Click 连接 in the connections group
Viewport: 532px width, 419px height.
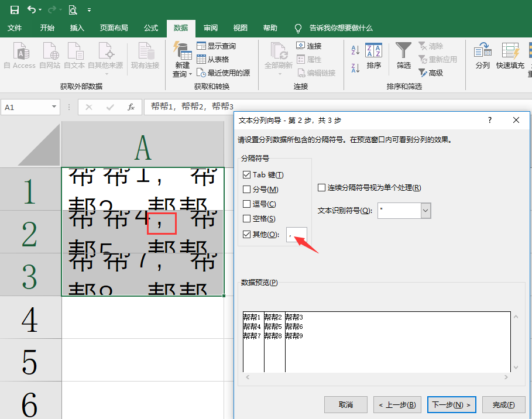pyautogui.click(x=309, y=46)
